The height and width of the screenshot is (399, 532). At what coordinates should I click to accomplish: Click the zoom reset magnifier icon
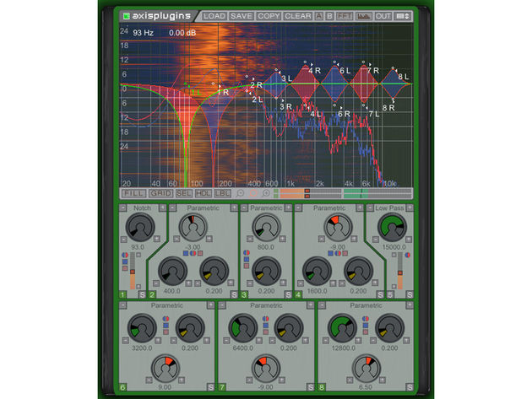[x=253, y=193]
